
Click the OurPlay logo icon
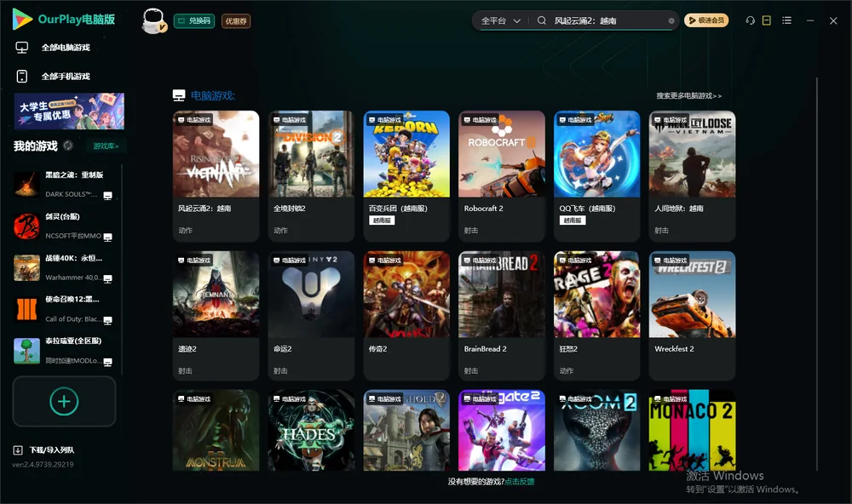pyautogui.click(x=22, y=19)
